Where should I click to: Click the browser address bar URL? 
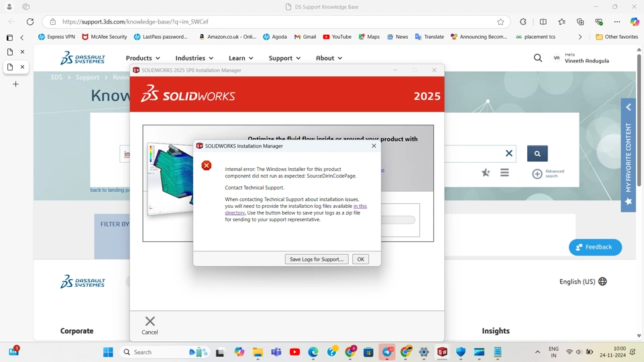point(135,21)
